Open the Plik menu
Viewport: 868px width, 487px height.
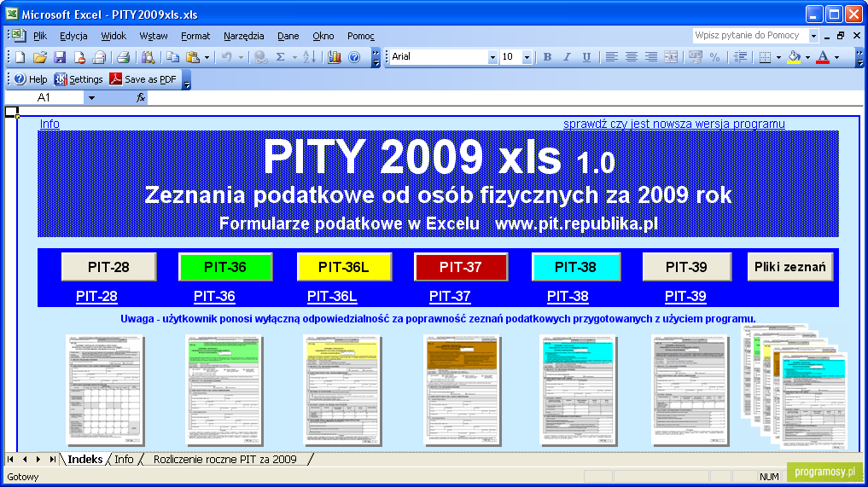coord(40,36)
